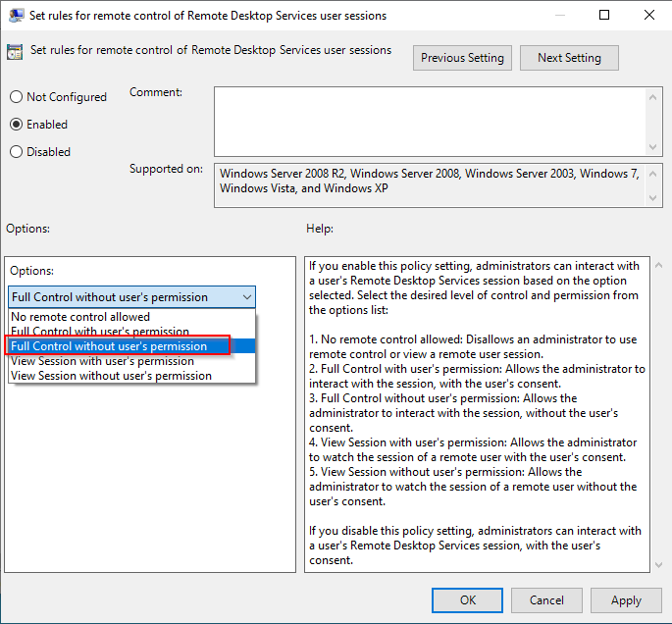Collapse the remote control options dropdown
Image resolution: width=672 pixels, height=624 pixels.
tap(246, 296)
